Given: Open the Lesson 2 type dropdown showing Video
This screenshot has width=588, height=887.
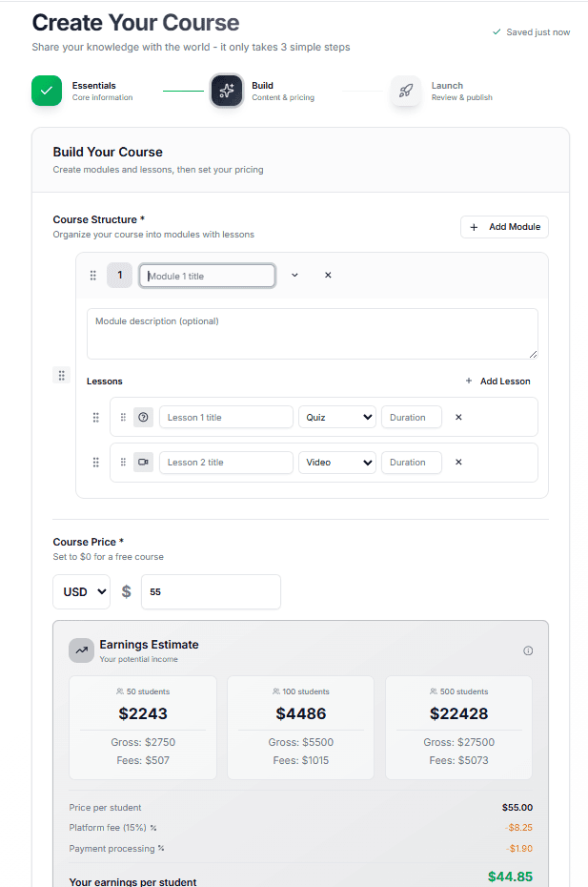Looking at the screenshot, I should click(337, 463).
